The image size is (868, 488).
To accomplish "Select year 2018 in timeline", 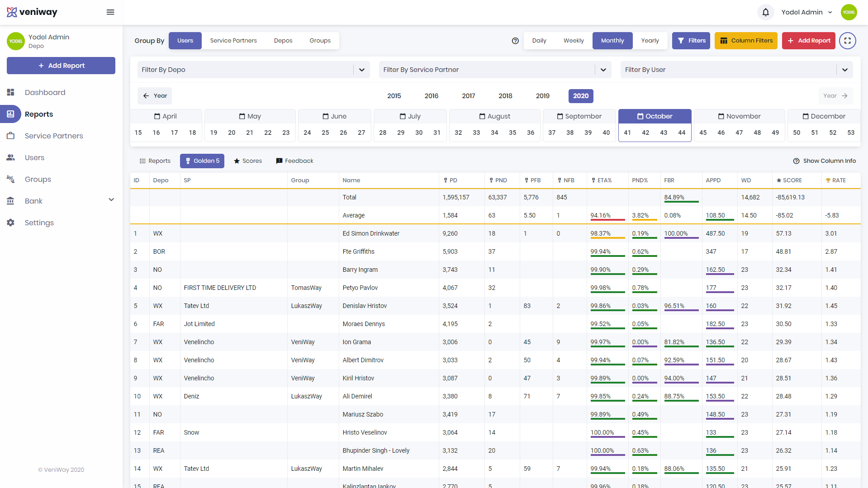I will [505, 96].
